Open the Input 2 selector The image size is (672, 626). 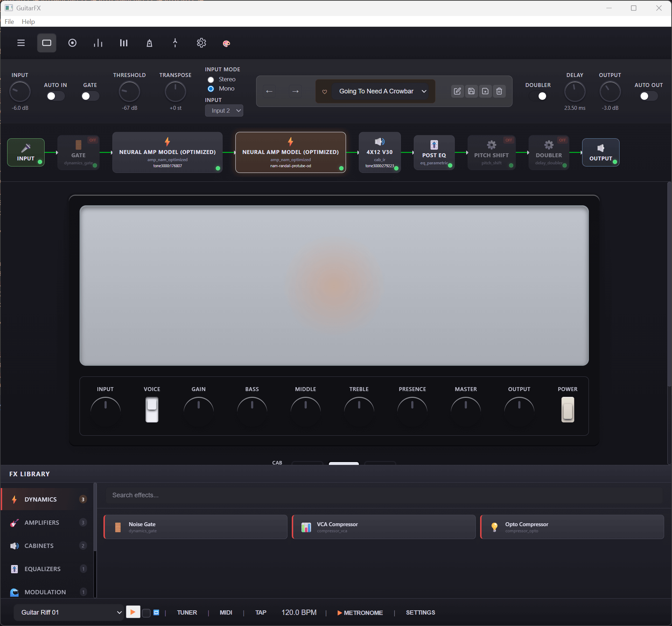[x=224, y=111]
